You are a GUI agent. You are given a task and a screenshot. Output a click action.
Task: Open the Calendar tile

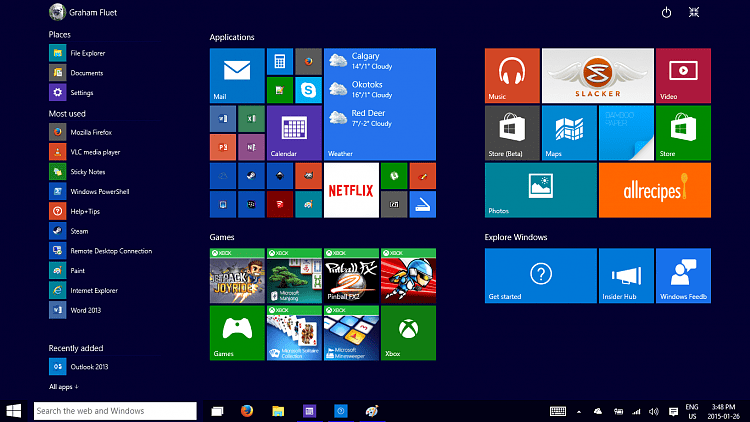pyautogui.click(x=294, y=133)
